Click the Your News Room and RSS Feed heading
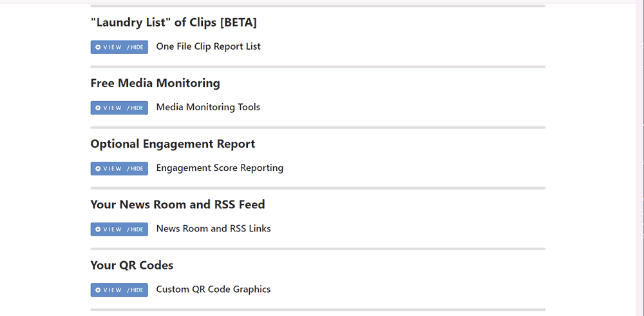 click(x=177, y=204)
